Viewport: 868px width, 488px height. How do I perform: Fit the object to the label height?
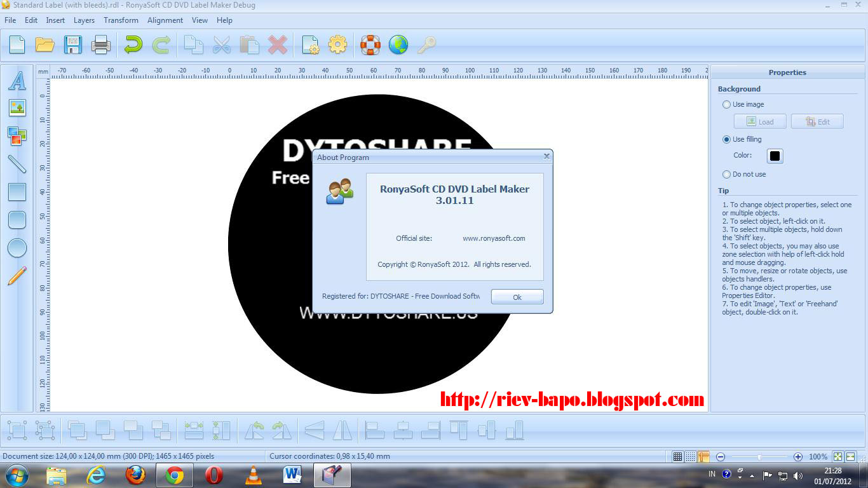221,430
